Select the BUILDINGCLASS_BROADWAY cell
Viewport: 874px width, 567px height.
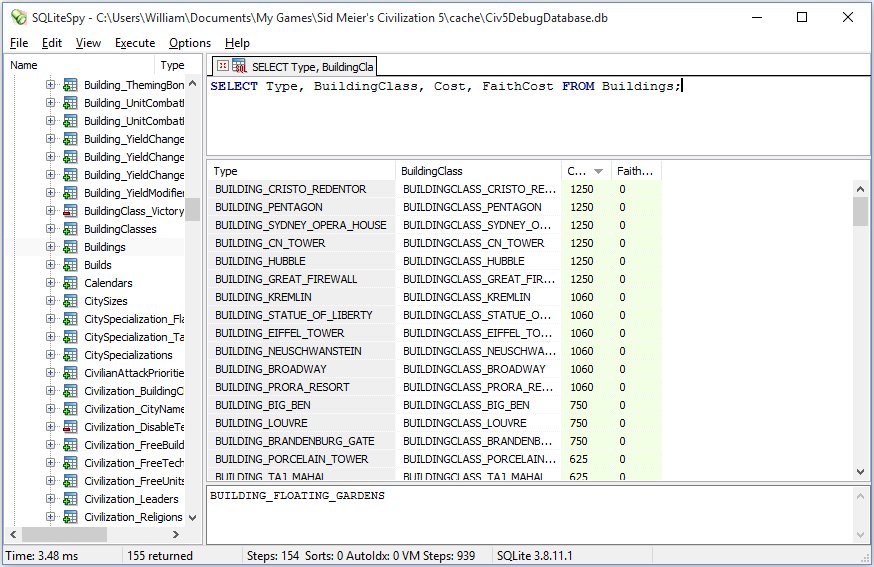(479, 369)
